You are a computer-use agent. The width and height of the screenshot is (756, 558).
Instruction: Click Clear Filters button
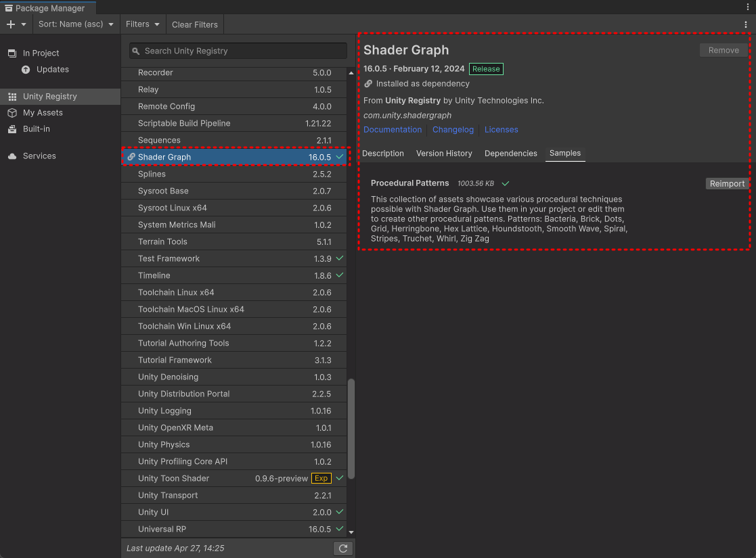(x=195, y=24)
